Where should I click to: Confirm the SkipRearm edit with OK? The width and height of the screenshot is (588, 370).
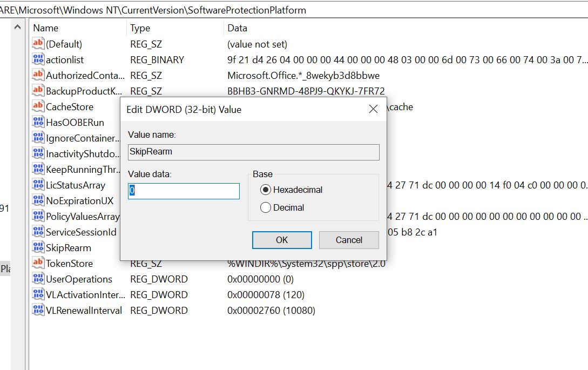[281, 240]
